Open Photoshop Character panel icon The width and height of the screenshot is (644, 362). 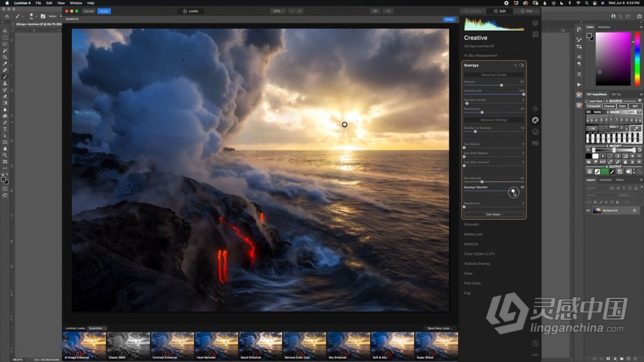[x=579, y=56]
